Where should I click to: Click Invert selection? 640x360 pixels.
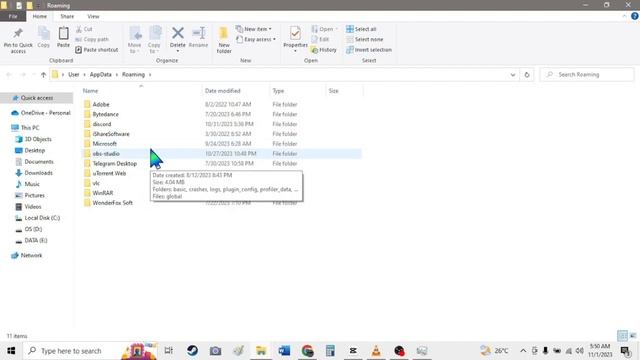coord(369,50)
